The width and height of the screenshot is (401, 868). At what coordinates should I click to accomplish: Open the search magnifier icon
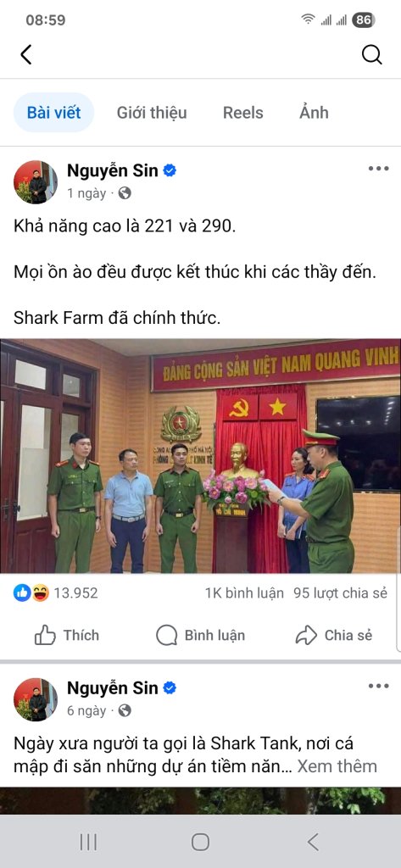371,55
